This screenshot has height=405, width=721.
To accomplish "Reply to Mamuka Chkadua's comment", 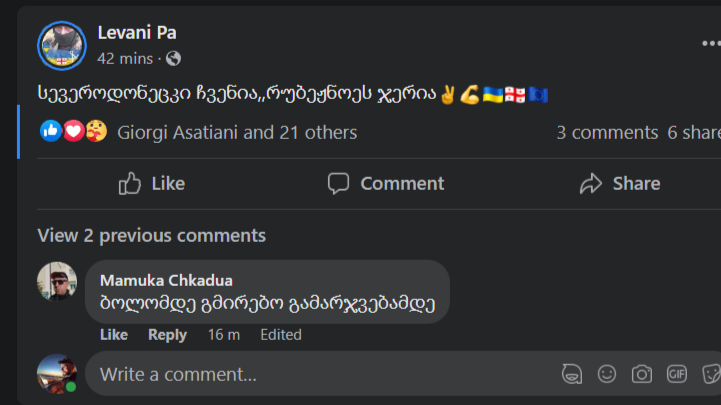I will [167, 335].
